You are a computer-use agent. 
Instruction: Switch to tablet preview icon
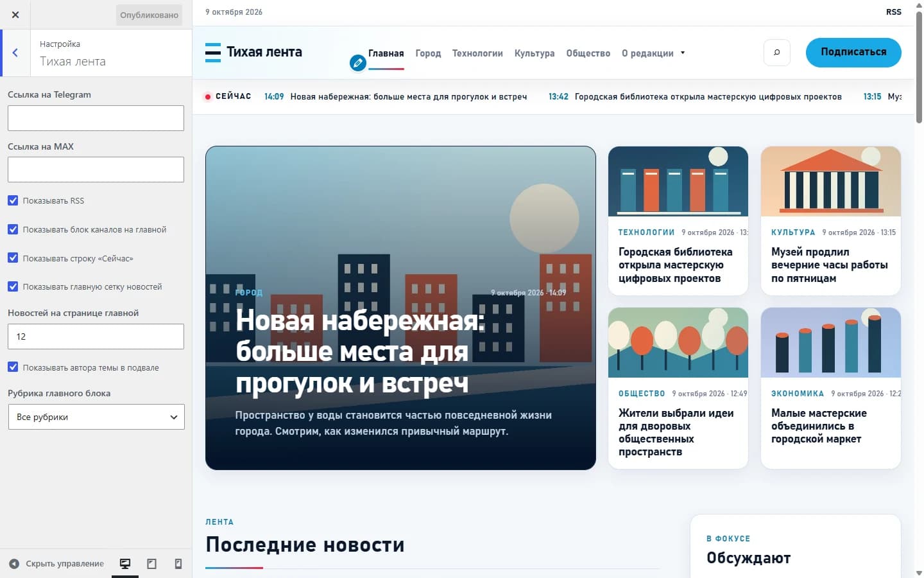tap(151, 564)
